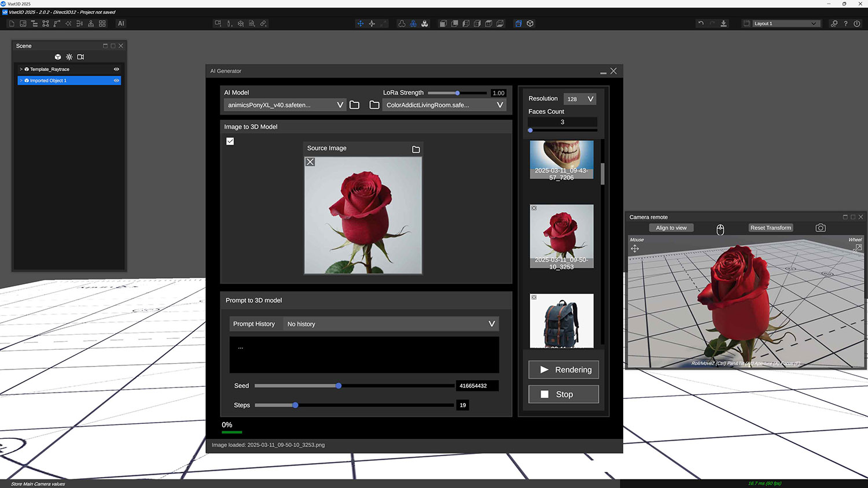Open the Resolution dropdown showing 128

click(x=580, y=99)
